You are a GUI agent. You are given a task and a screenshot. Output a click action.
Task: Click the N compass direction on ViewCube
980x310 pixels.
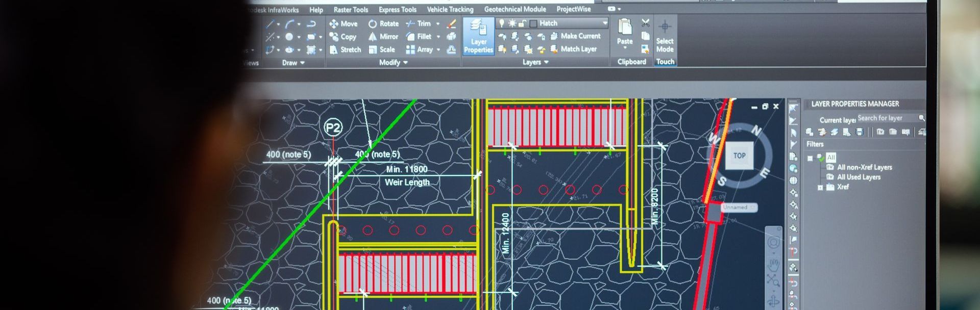(756, 131)
